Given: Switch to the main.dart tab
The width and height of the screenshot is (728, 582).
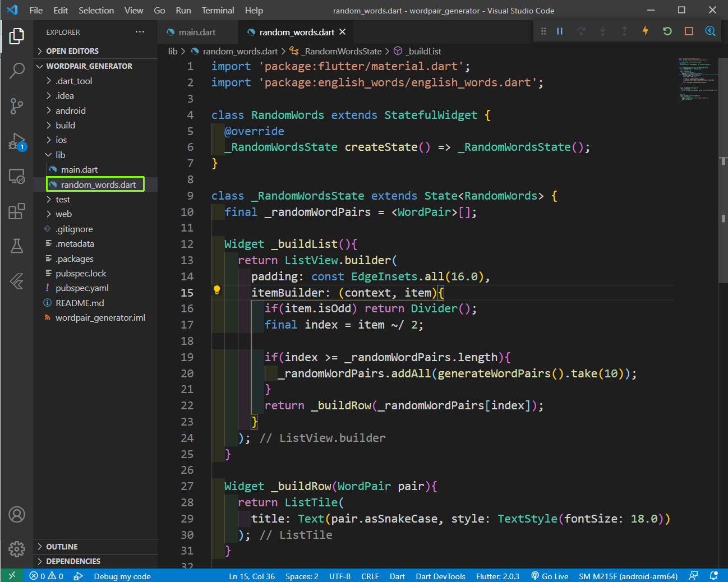Looking at the screenshot, I should [x=197, y=32].
